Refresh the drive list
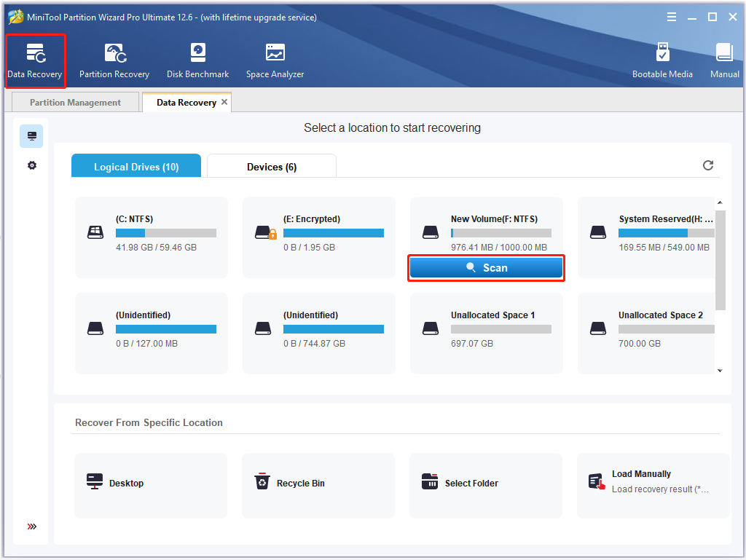 point(708,165)
